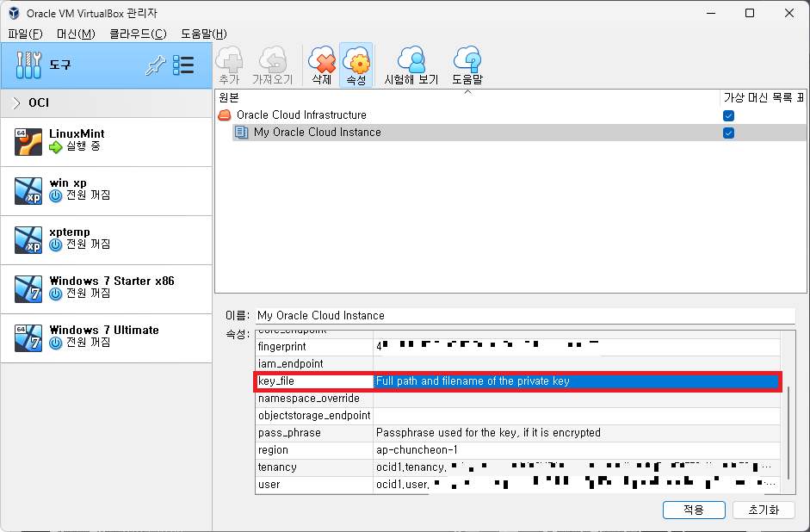The height and width of the screenshot is (532, 810).
Task: Click the pin icon in Tools row
Action: click(155, 65)
